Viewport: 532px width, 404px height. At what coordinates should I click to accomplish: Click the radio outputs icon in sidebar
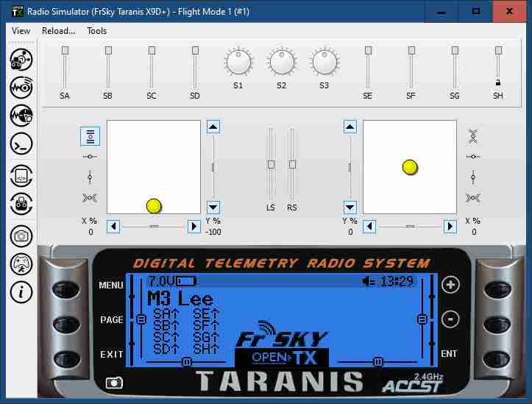click(x=21, y=60)
